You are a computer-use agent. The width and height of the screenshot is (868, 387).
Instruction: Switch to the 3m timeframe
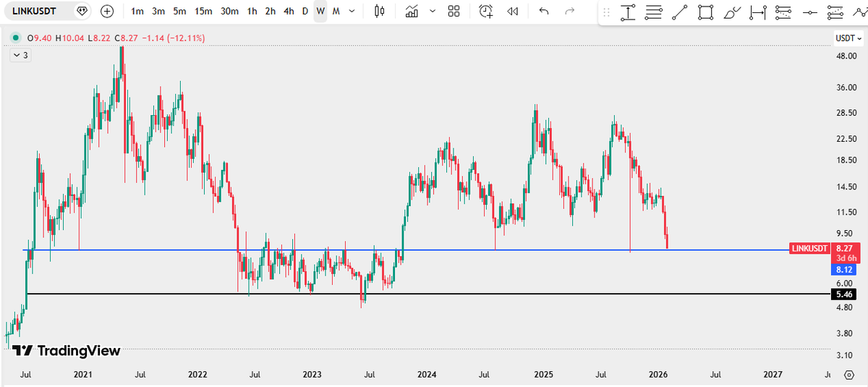(158, 11)
